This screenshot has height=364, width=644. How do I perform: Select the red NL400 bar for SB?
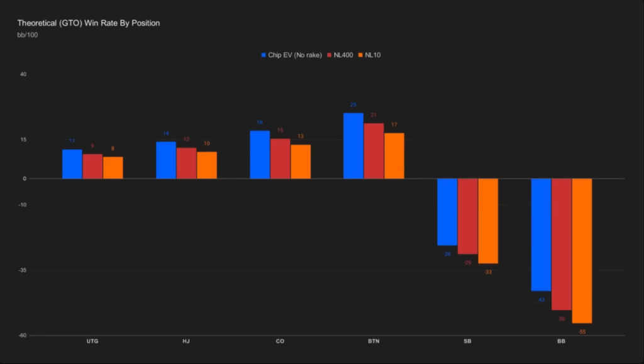[x=467, y=216]
